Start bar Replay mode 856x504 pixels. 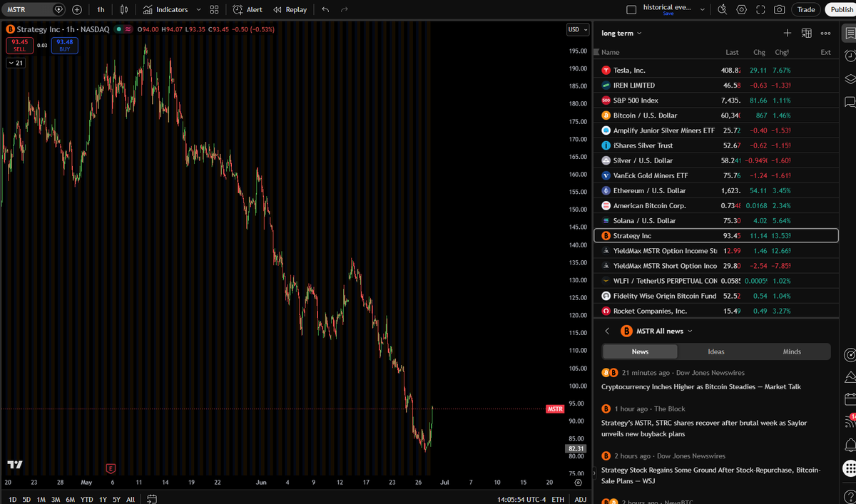coord(290,10)
